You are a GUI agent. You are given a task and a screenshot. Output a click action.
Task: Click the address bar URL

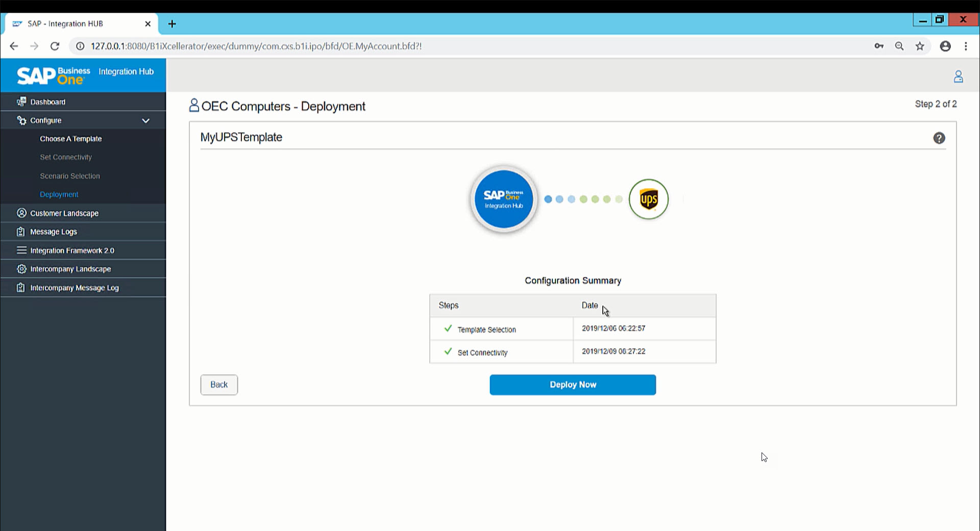(x=256, y=46)
